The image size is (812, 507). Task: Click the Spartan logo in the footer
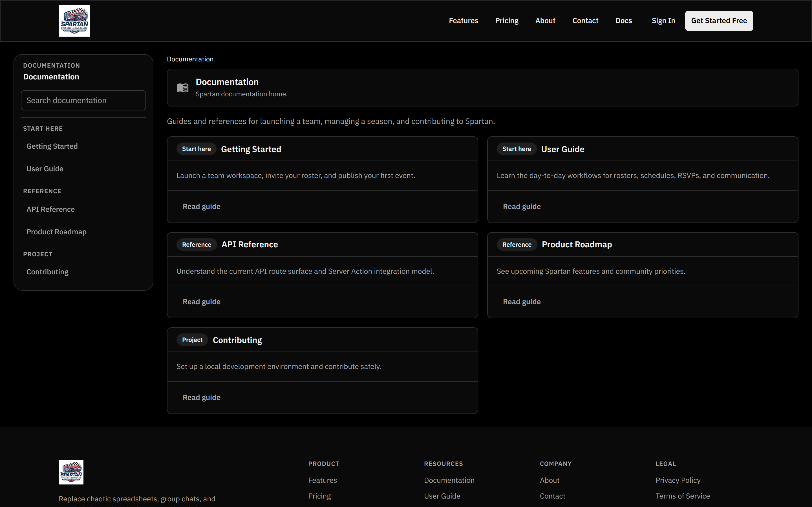pos(71,472)
